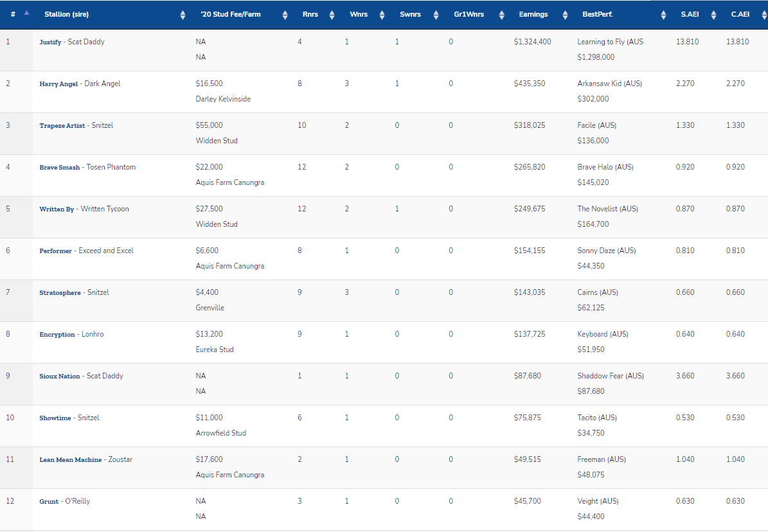Sort by Swnrs using its arrows
Image resolution: width=768 pixels, height=532 pixels.
coord(436,15)
